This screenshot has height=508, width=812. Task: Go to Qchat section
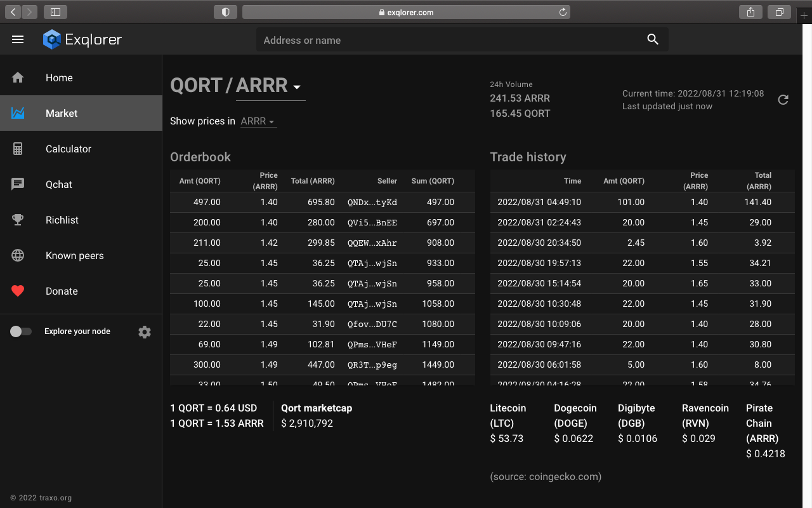(81, 184)
